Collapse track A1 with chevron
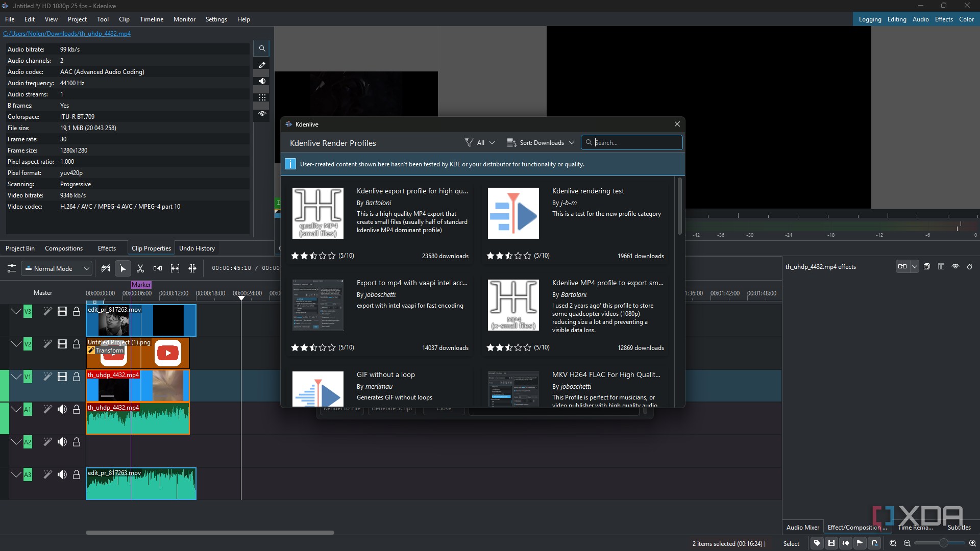 pyautogui.click(x=16, y=409)
